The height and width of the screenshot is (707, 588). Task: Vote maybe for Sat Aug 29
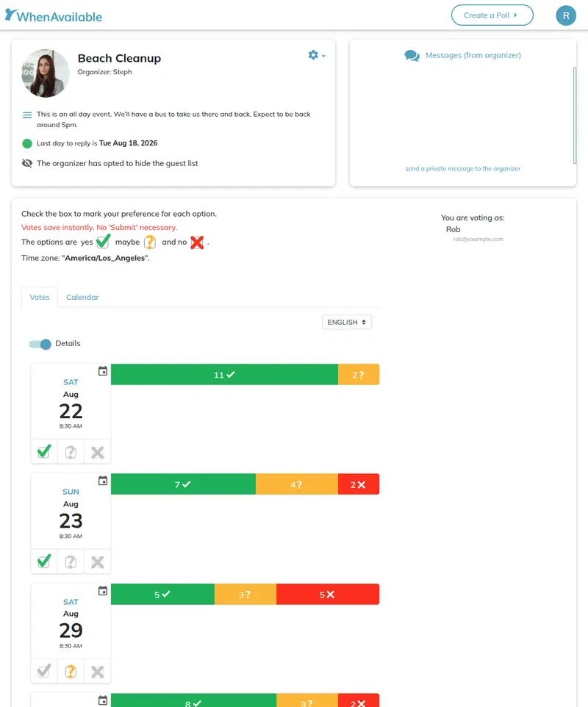[71, 672]
